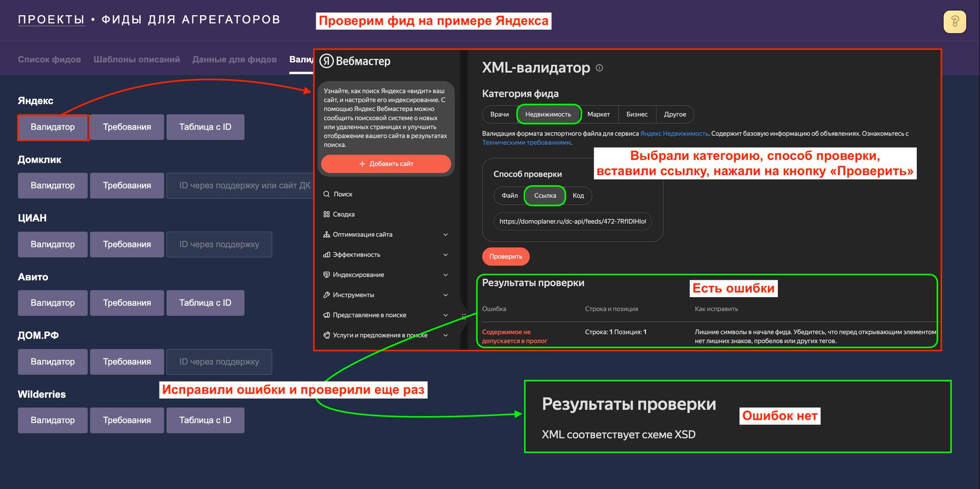Click the cell 'Строка: 1 Позиция: 1'
The height and width of the screenshot is (489, 980).
coord(616,332)
